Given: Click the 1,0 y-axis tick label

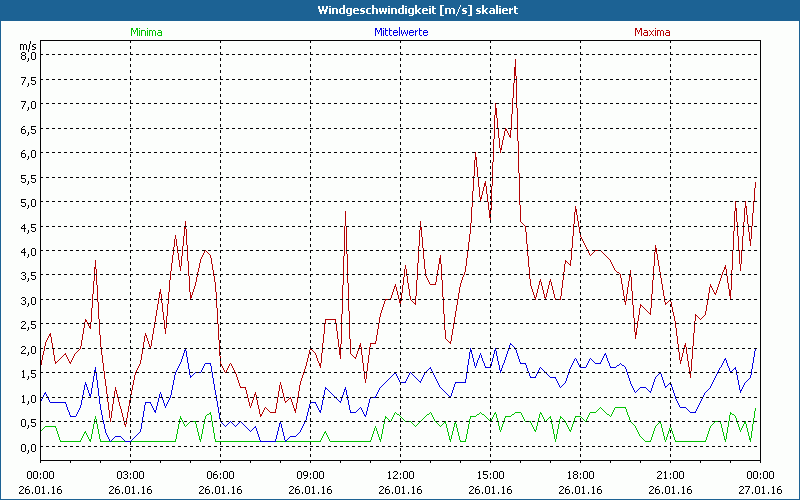Looking at the screenshot, I should [28, 399].
